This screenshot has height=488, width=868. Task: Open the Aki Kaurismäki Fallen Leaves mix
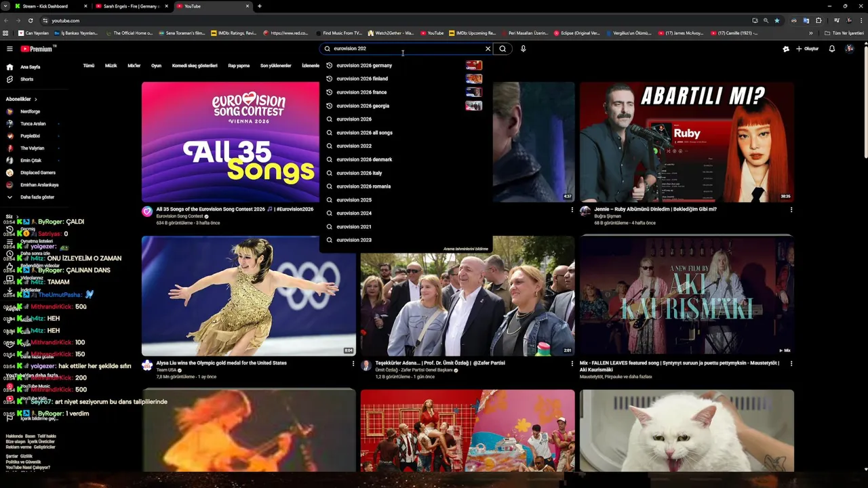point(686,296)
